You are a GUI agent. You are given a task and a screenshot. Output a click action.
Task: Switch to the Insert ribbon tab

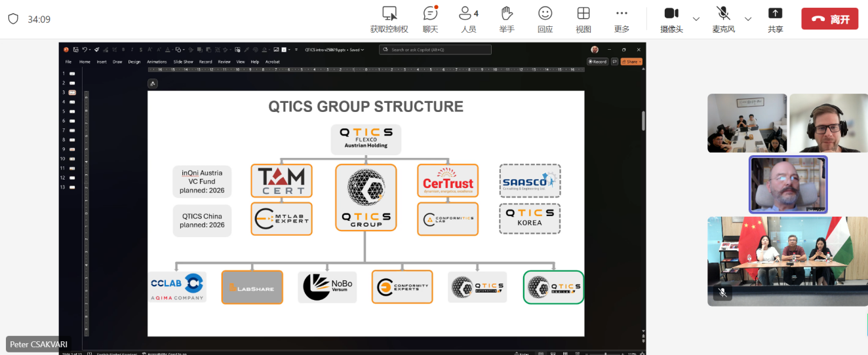[102, 62]
